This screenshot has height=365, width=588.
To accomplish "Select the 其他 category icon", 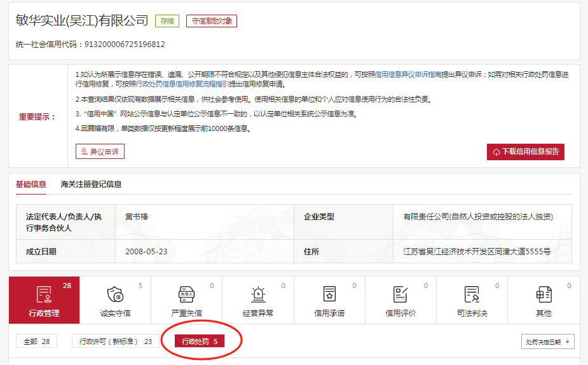I will pyautogui.click(x=544, y=294).
